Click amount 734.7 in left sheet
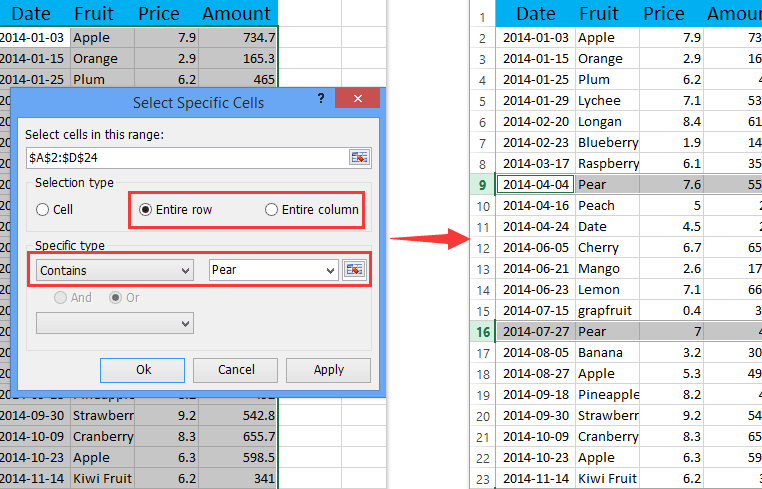 [x=238, y=37]
